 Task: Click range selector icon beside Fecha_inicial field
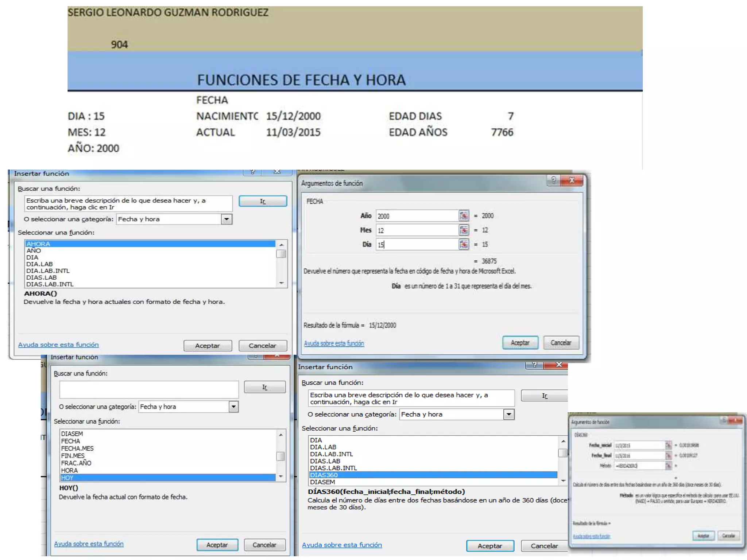(668, 445)
